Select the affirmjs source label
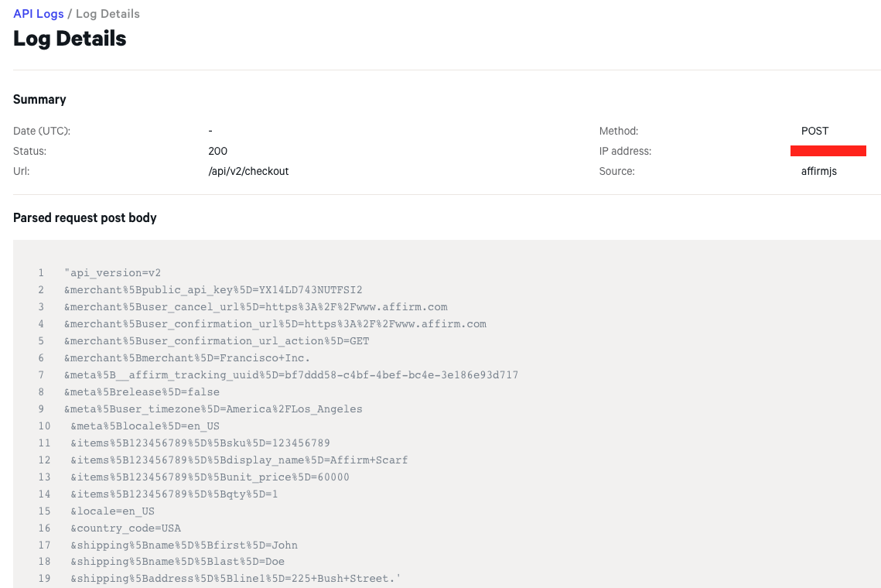 pos(818,171)
